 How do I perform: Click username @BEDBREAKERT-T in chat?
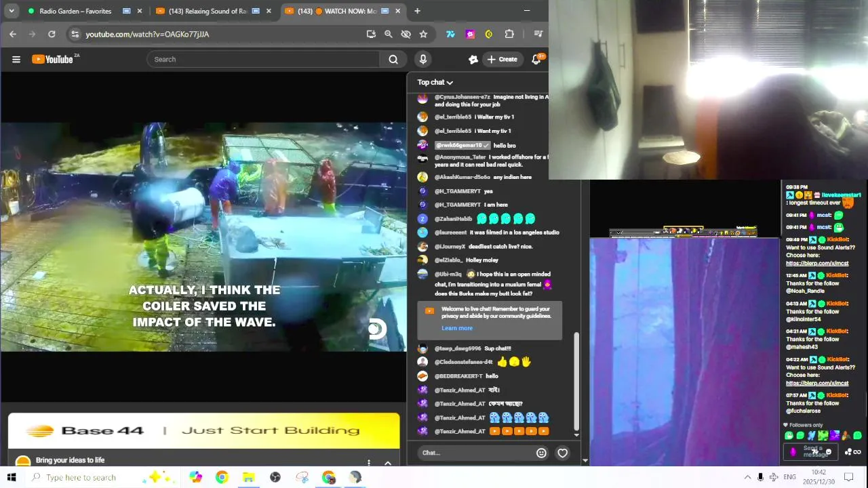[458, 376]
